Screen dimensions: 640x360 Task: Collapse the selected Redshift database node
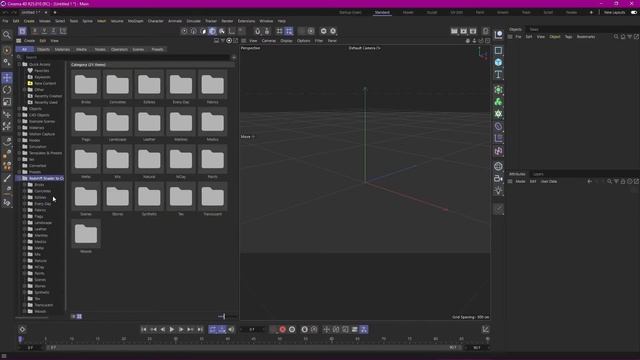pyautogui.click(x=19, y=178)
